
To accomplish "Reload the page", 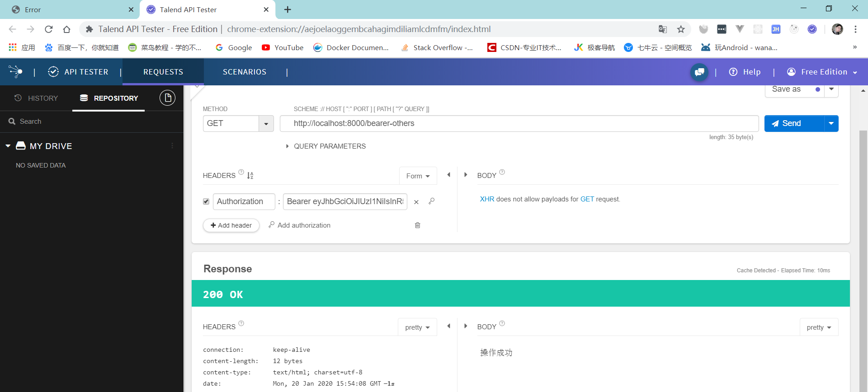I will point(49,29).
